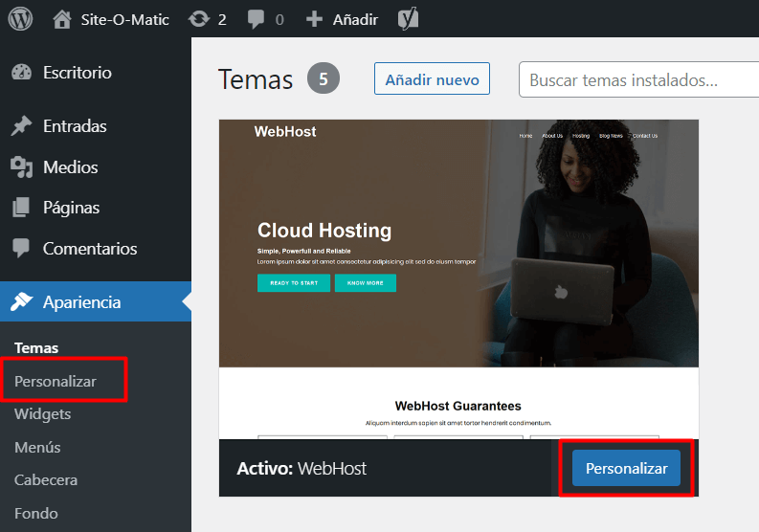759x532 pixels.
Task: Open Páginas menu item
Action: (72, 209)
